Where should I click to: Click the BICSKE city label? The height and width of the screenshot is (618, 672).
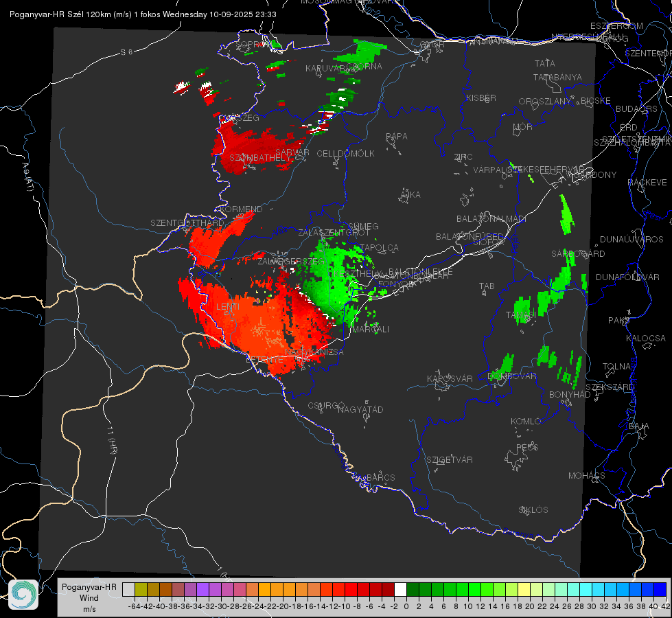coord(596,101)
